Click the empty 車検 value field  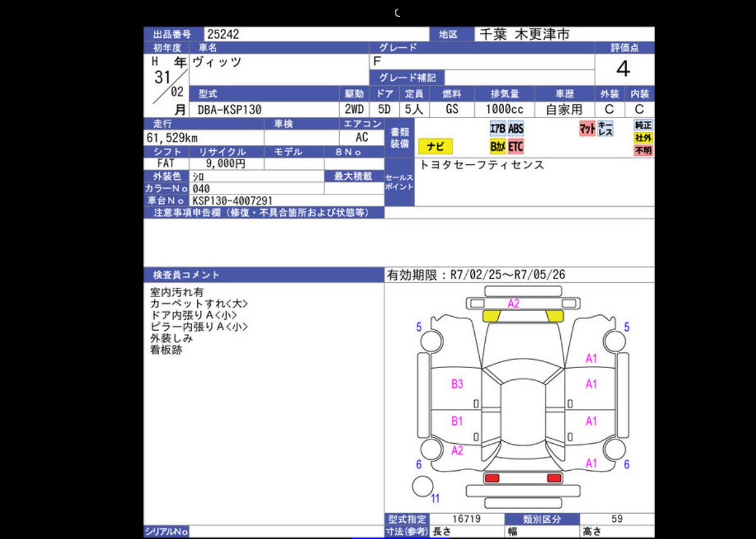click(302, 138)
